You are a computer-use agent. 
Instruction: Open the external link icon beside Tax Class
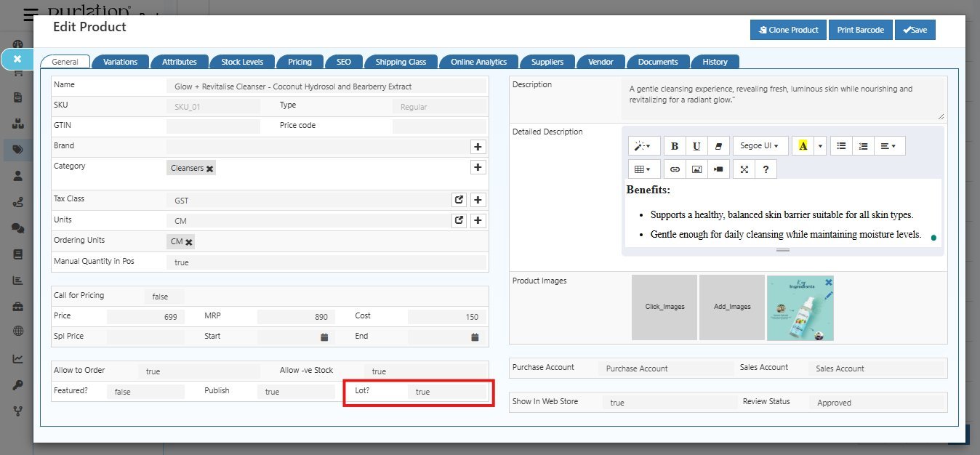pos(459,199)
